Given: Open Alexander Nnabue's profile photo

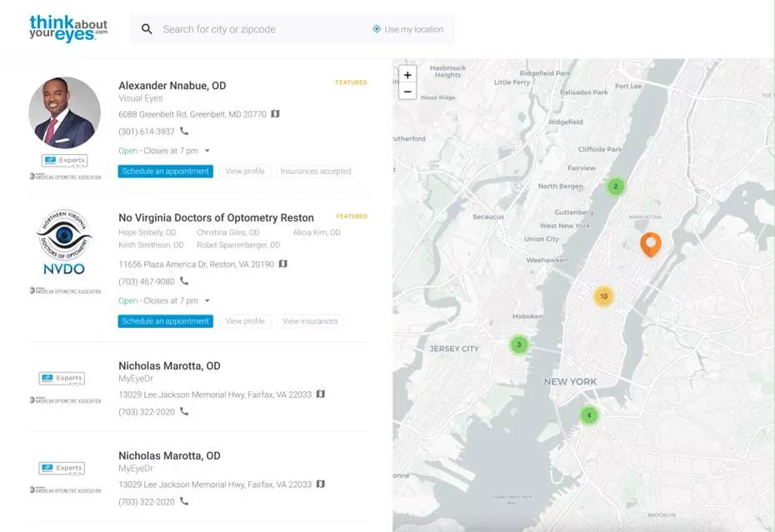Looking at the screenshot, I should [65, 112].
